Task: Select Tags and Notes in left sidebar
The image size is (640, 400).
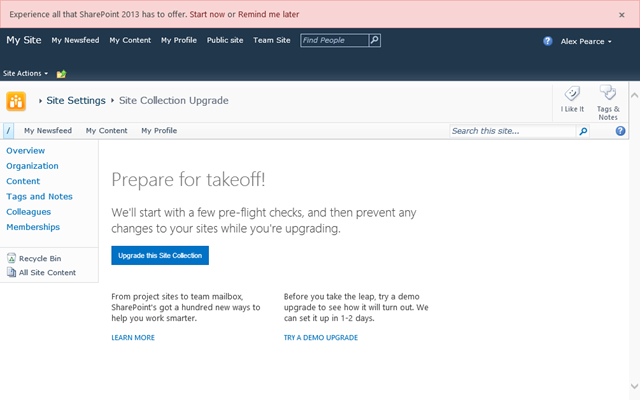Action: coord(39,197)
